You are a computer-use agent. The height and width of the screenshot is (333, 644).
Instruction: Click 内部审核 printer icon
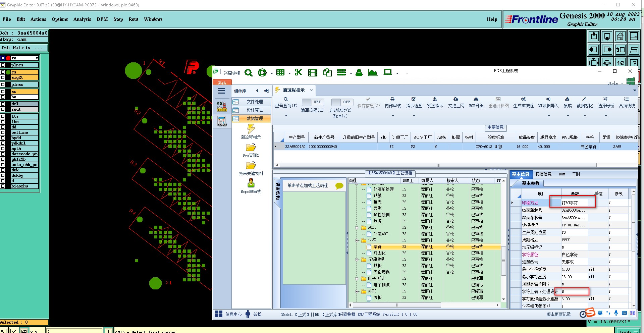point(392,99)
